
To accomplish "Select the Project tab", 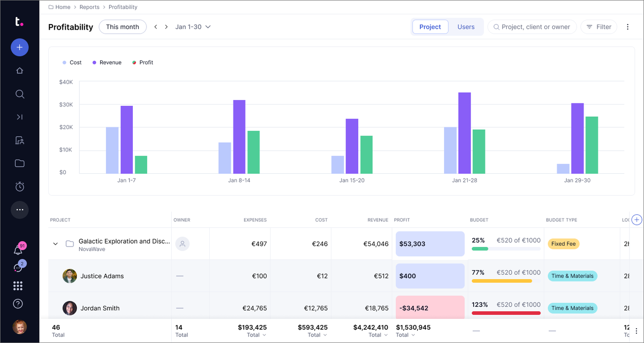I will coord(430,27).
